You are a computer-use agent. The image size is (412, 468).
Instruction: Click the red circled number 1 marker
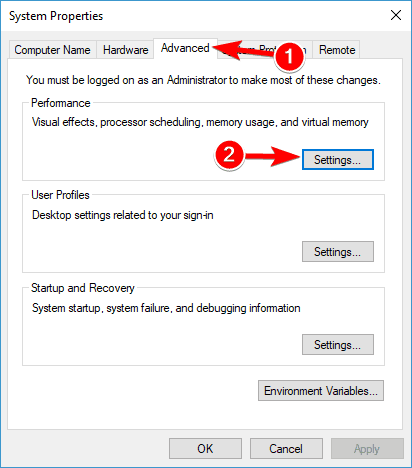click(289, 57)
